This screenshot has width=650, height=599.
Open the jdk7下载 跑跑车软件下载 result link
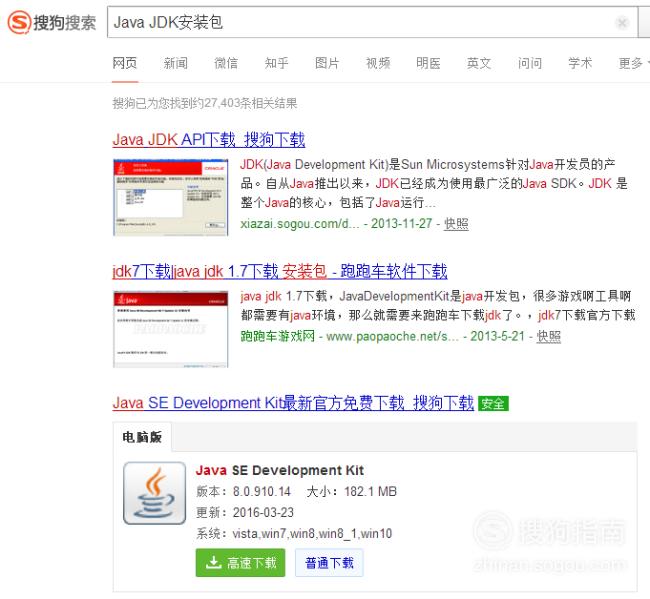point(280,271)
